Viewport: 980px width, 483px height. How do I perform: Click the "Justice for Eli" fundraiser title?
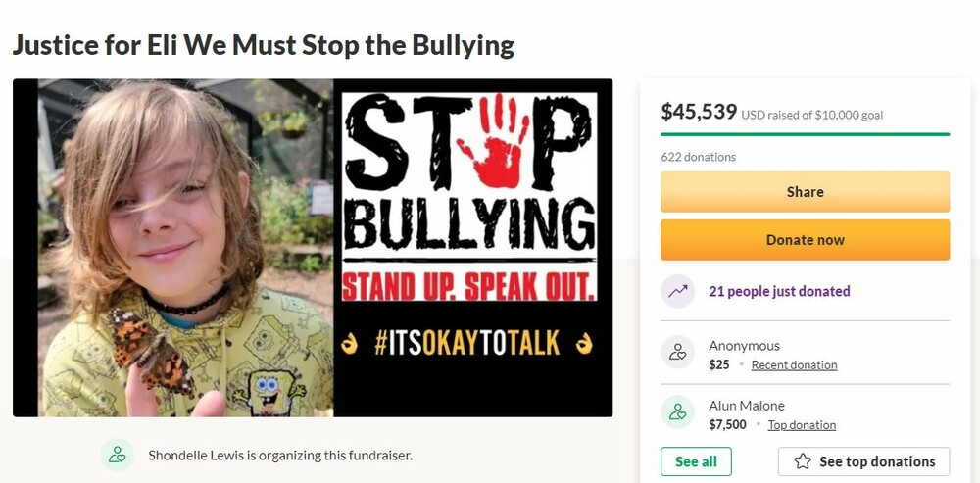click(263, 45)
